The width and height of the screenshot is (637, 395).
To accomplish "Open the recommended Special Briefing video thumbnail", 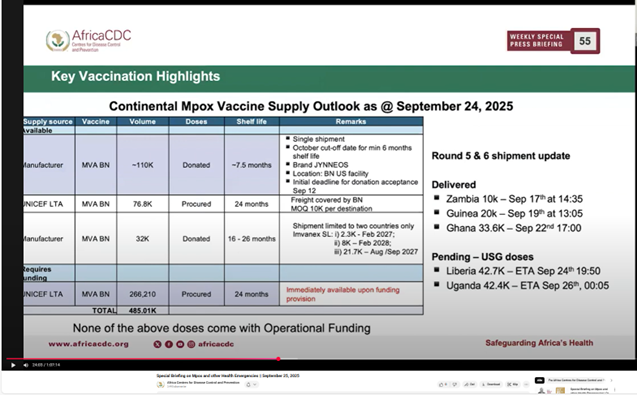I will (551, 391).
